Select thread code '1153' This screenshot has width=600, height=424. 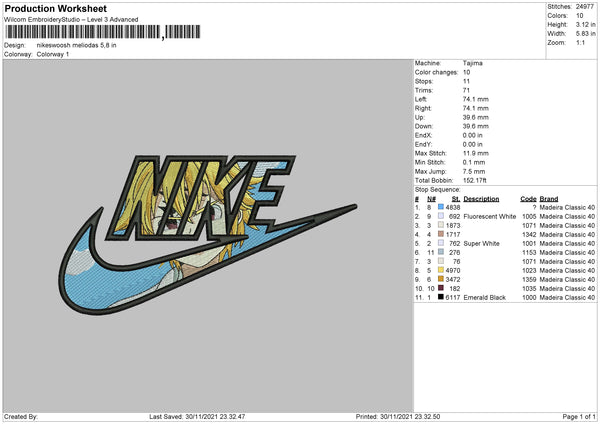click(x=529, y=253)
